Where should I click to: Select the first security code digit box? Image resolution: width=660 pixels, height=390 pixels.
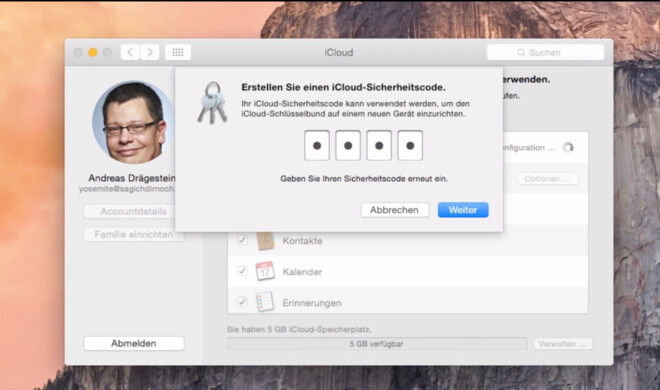[317, 146]
